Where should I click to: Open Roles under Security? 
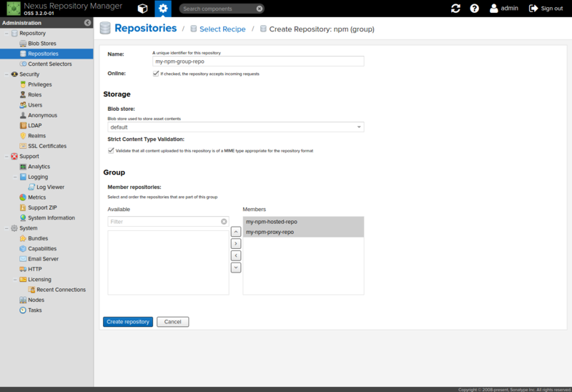[34, 94]
